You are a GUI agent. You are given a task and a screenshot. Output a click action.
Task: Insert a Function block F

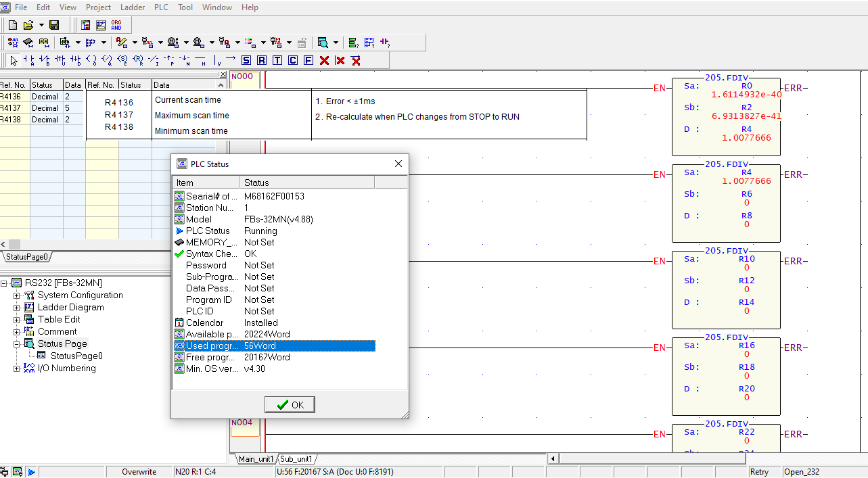coord(309,60)
